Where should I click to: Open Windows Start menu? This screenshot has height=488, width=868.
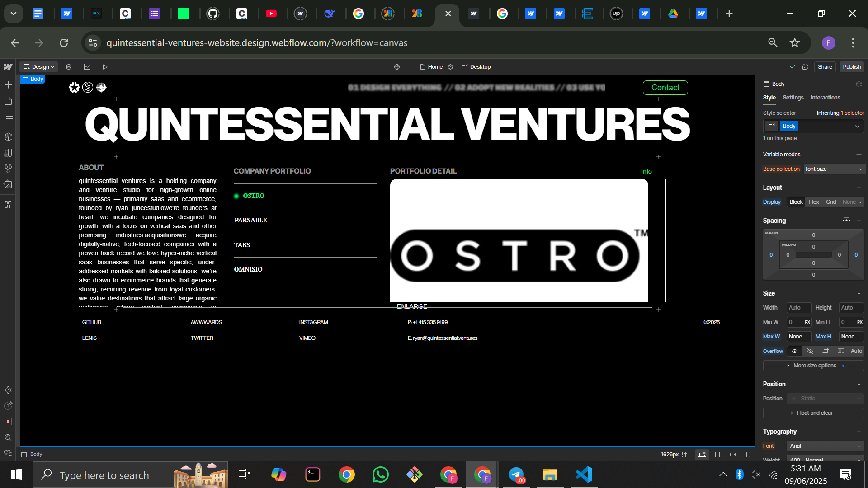(16, 474)
